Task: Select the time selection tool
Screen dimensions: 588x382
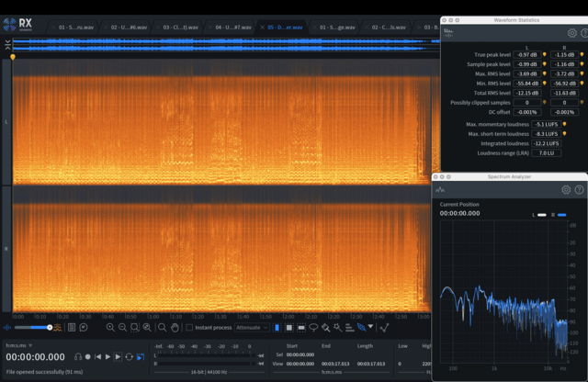Action: (x=277, y=328)
